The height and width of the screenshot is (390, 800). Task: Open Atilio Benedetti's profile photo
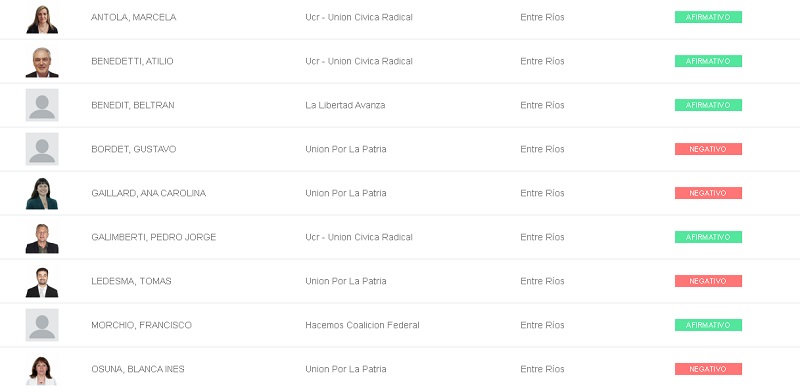coord(42,62)
